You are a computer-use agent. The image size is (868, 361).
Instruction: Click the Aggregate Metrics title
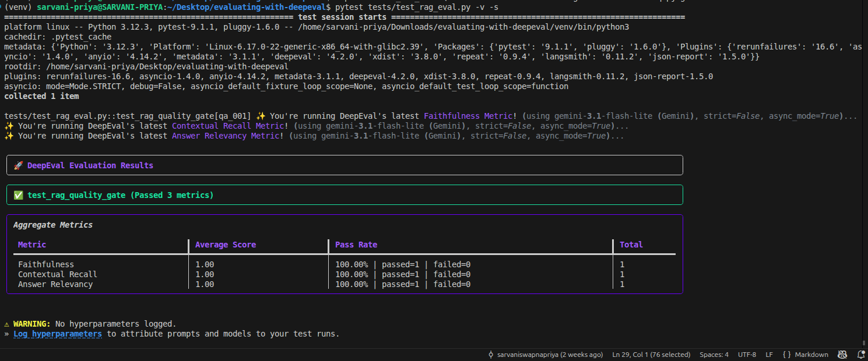pos(53,225)
